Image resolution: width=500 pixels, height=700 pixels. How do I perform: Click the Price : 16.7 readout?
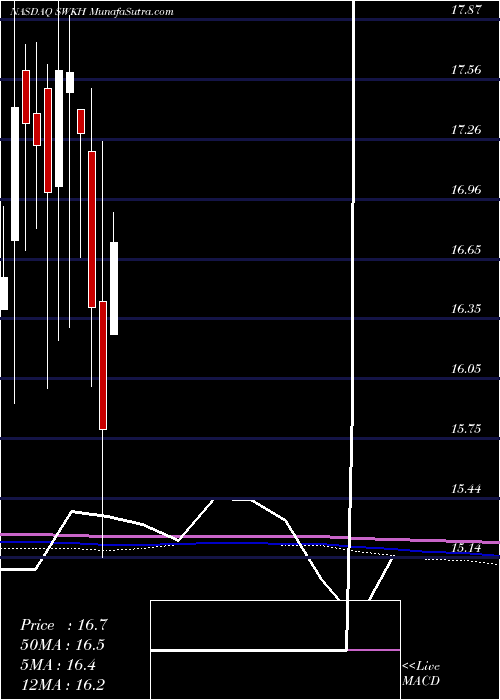click(64, 625)
